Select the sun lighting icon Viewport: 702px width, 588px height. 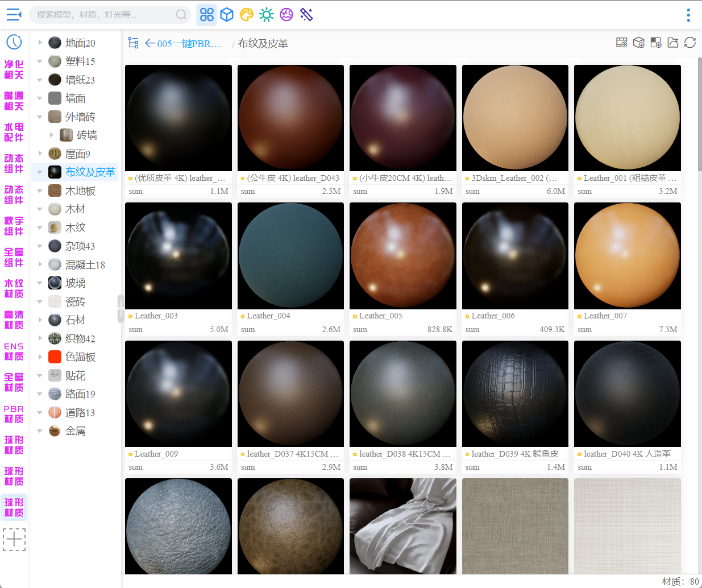[267, 15]
